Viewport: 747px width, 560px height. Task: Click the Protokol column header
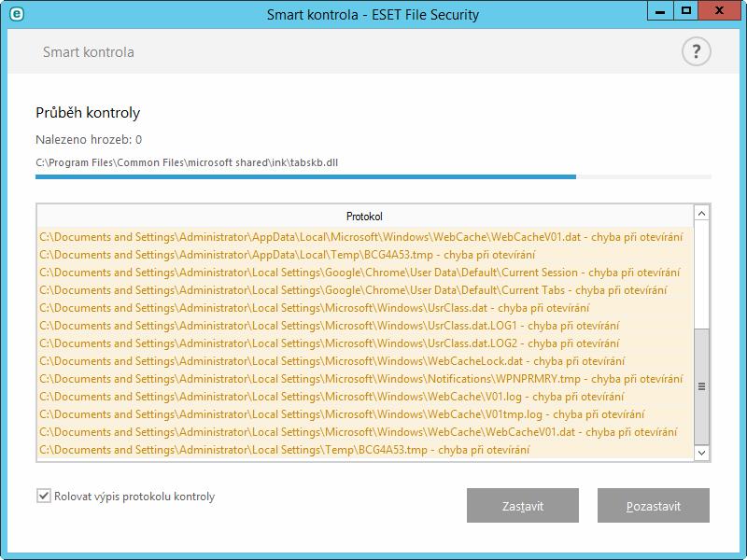tap(365, 217)
